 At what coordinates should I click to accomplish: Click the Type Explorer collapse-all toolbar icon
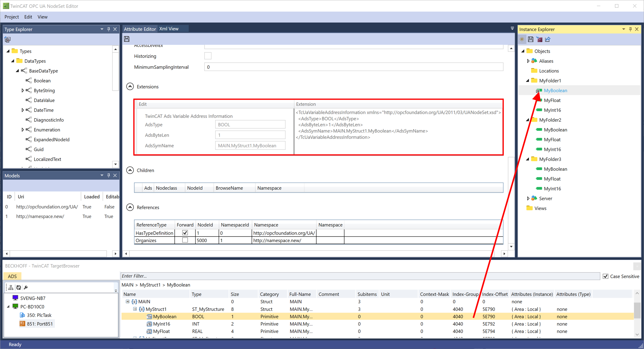8,39
